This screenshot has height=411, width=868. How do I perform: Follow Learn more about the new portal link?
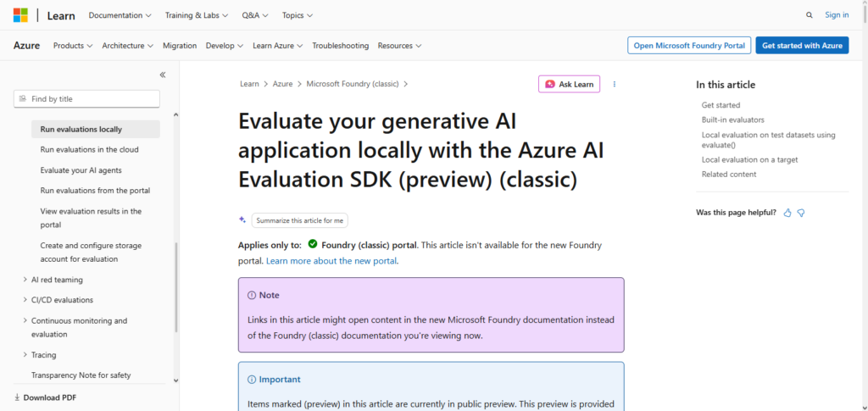331,260
